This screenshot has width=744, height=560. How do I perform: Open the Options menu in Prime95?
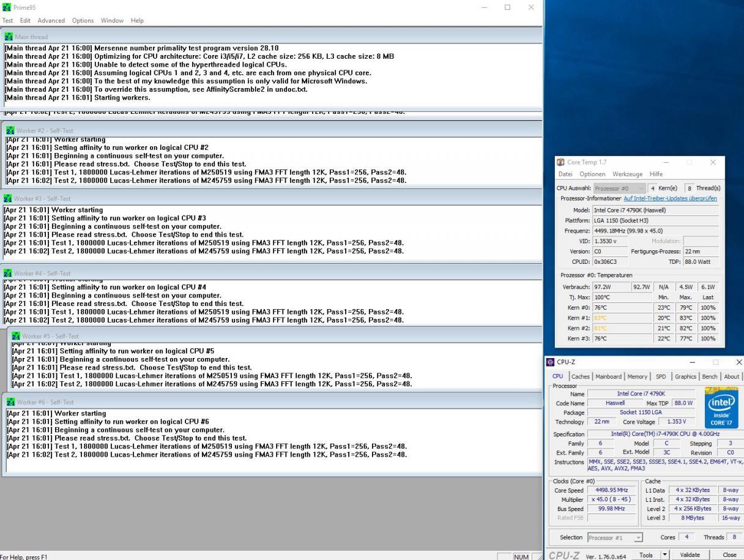click(x=83, y=20)
